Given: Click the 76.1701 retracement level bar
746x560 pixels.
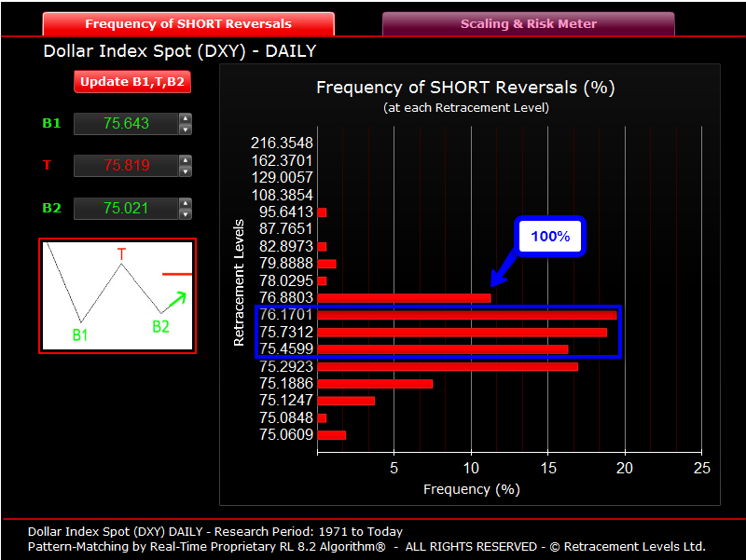Looking at the screenshot, I should pos(466,315).
